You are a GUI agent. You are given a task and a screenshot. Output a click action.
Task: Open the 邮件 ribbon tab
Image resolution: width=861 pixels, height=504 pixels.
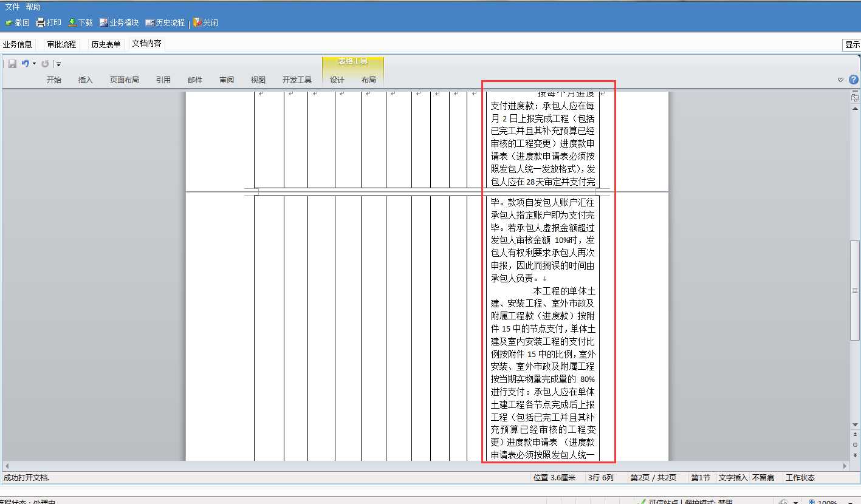[195, 80]
